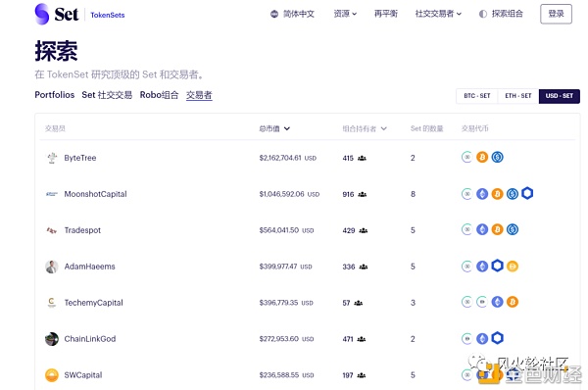This screenshot has height=390, width=588.
Task: Click the half-circle explore icon
Action: tap(483, 14)
